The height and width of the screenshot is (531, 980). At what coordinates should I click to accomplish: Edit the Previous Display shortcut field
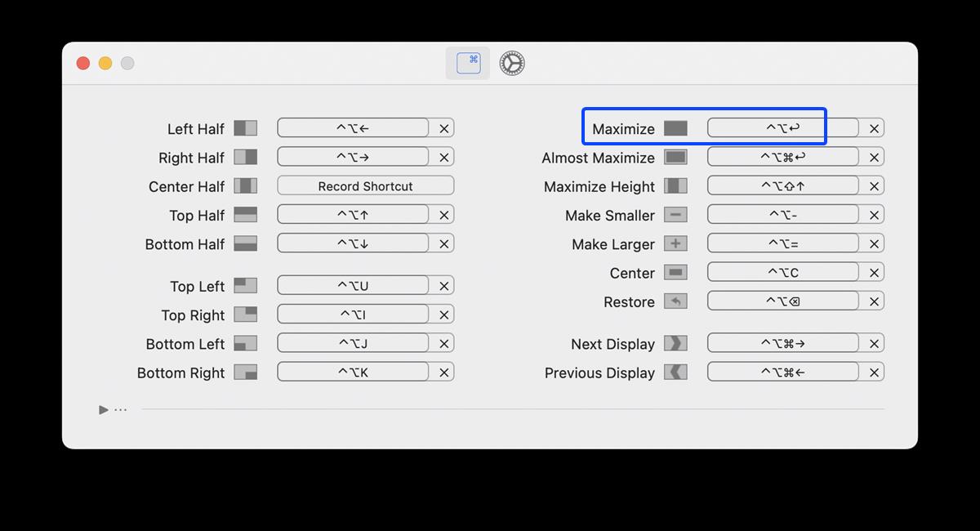783,372
